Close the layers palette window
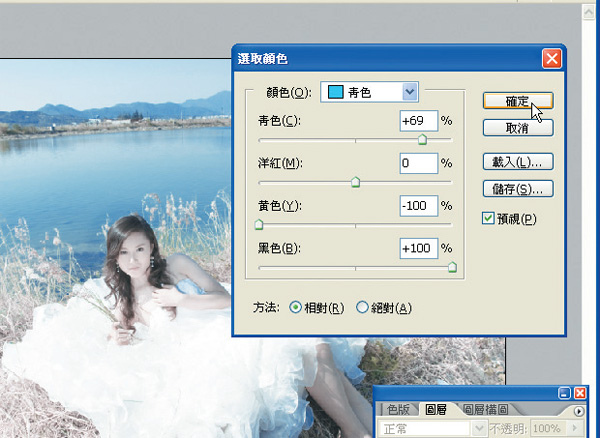Image resolution: width=600 pixels, height=438 pixels. pyautogui.click(x=580, y=393)
